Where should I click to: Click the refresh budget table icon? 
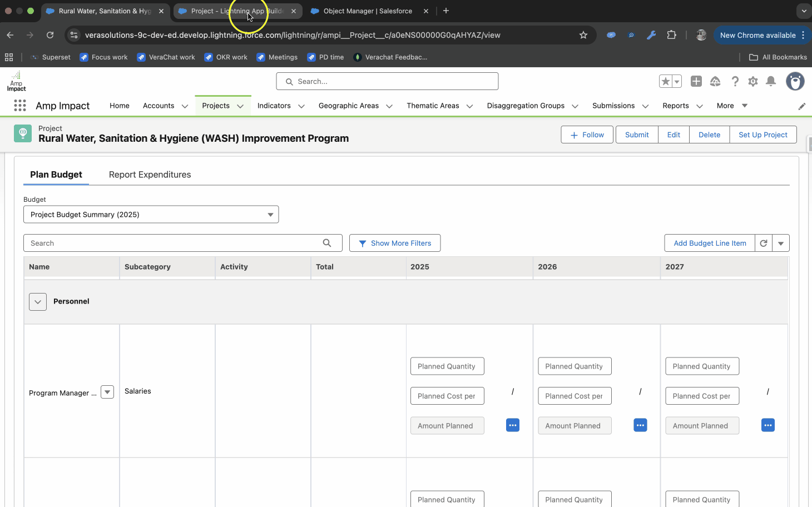(764, 243)
